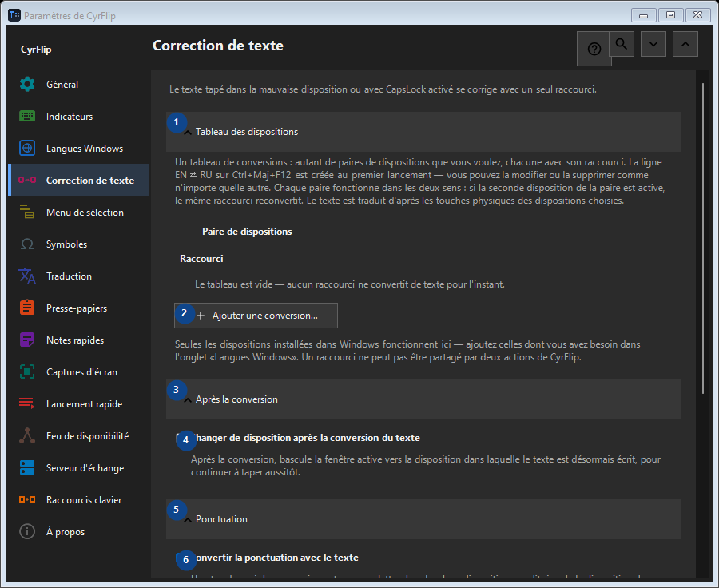
Task: Go to Serveur d'échange settings
Action: point(78,468)
